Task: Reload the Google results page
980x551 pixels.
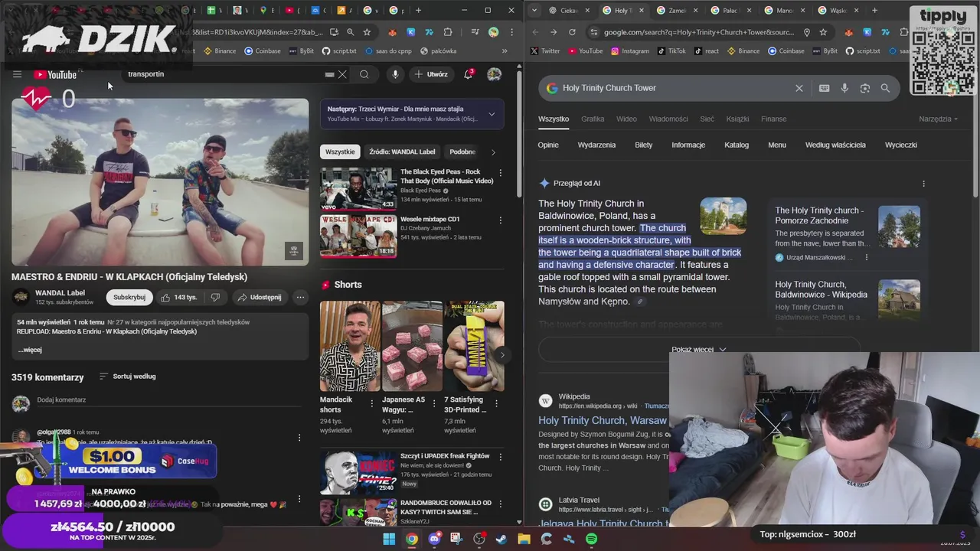Action: click(572, 32)
